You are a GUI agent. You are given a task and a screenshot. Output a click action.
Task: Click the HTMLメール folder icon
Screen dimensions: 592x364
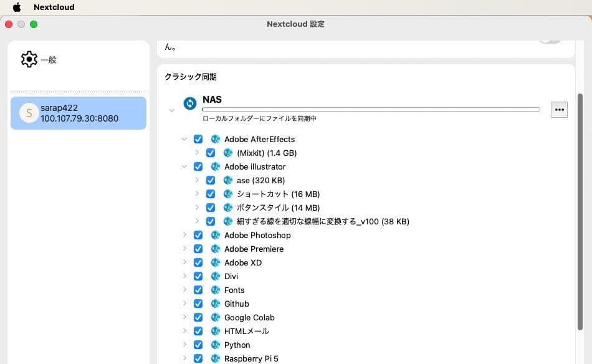[x=216, y=331]
